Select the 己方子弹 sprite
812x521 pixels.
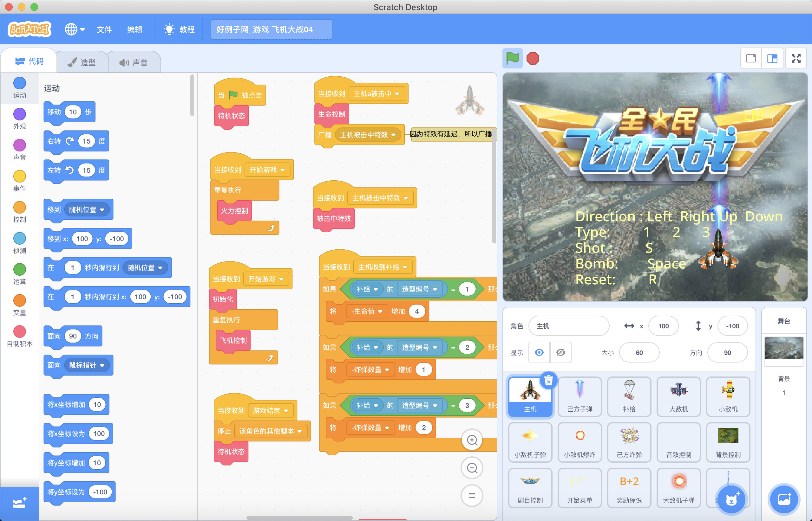pyautogui.click(x=580, y=396)
